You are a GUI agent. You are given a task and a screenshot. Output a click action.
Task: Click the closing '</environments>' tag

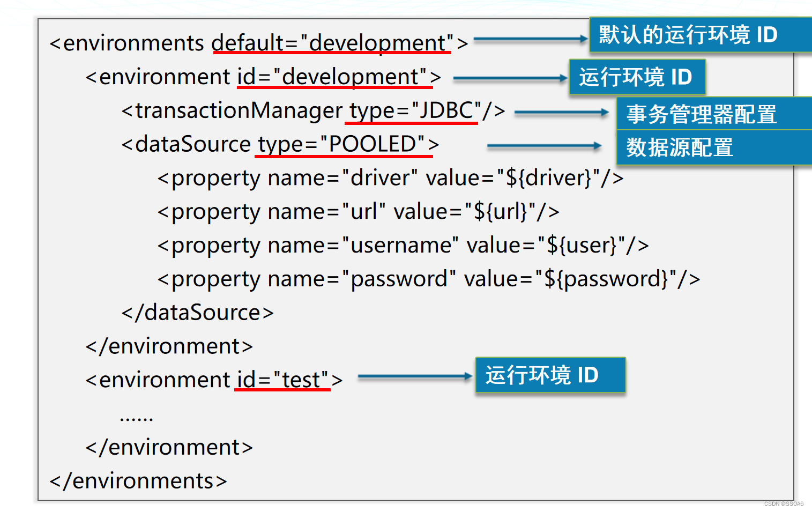click(x=138, y=481)
